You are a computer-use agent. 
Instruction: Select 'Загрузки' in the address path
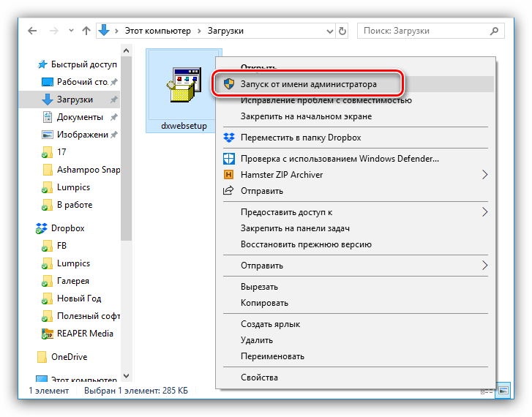click(x=225, y=31)
